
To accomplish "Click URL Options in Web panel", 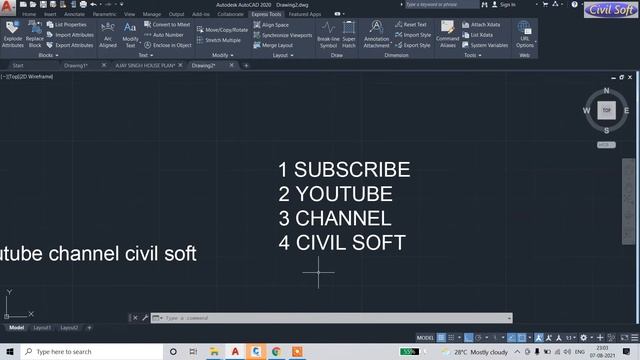I will pos(524,34).
